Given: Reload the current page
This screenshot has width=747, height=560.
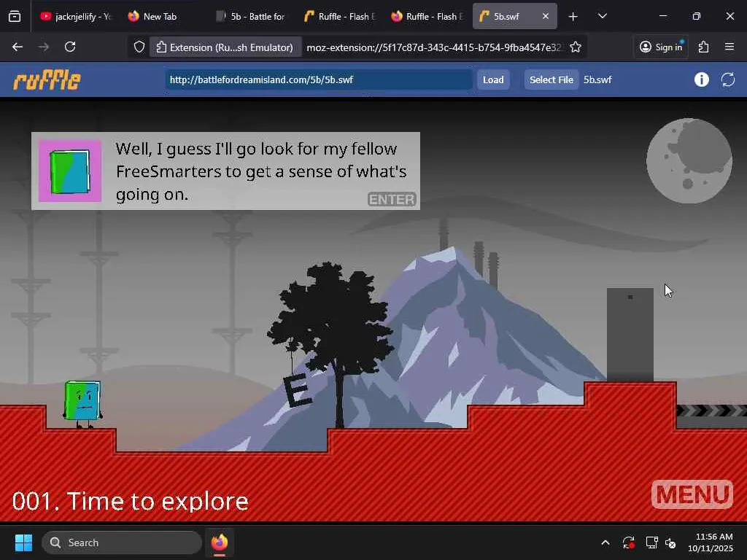Looking at the screenshot, I should click(x=70, y=47).
